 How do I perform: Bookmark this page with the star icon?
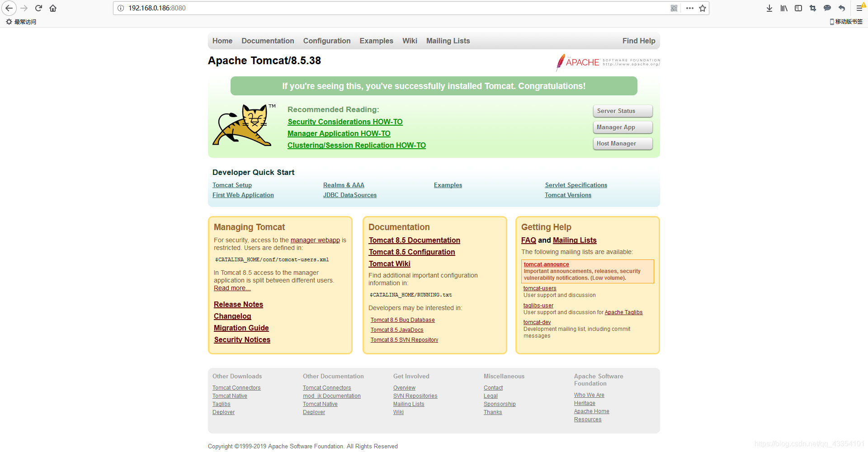pyautogui.click(x=703, y=8)
